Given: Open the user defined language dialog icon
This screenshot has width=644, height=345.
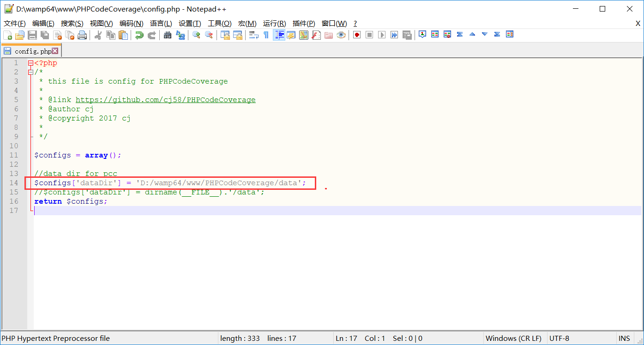Looking at the screenshot, I should (x=291, y=35).
